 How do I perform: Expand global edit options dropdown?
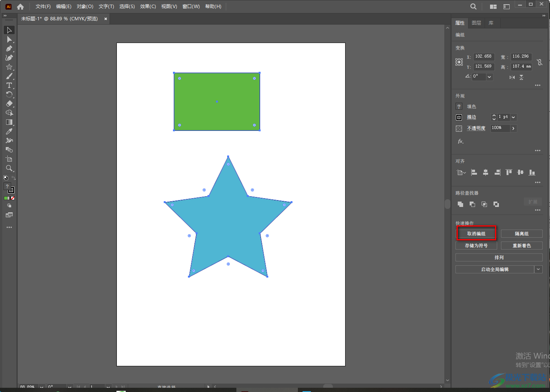tap(538, 269)
